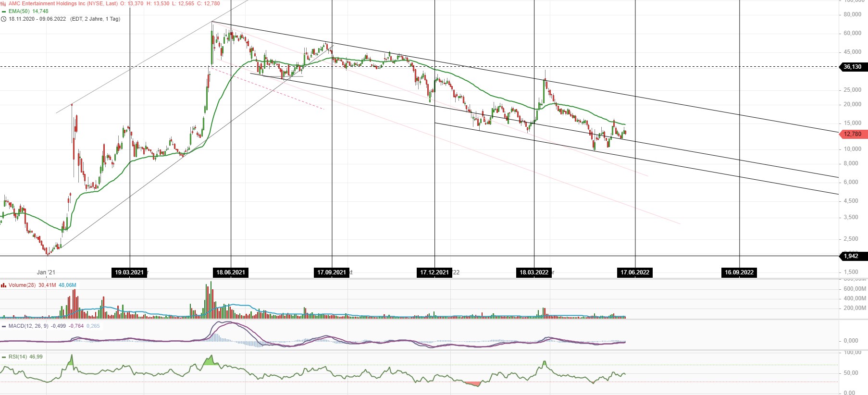Select the 17.09.2021 vertical line date marker
Image resolution: width=868 pixels, height=395 pixels.
click(x=332, y=272)
